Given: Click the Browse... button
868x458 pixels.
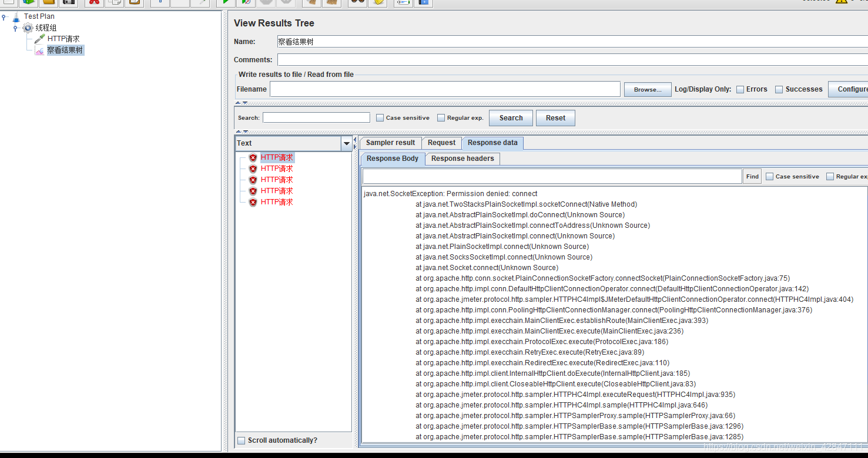Looking at the screenshot, I should click(x=648, y=89).
